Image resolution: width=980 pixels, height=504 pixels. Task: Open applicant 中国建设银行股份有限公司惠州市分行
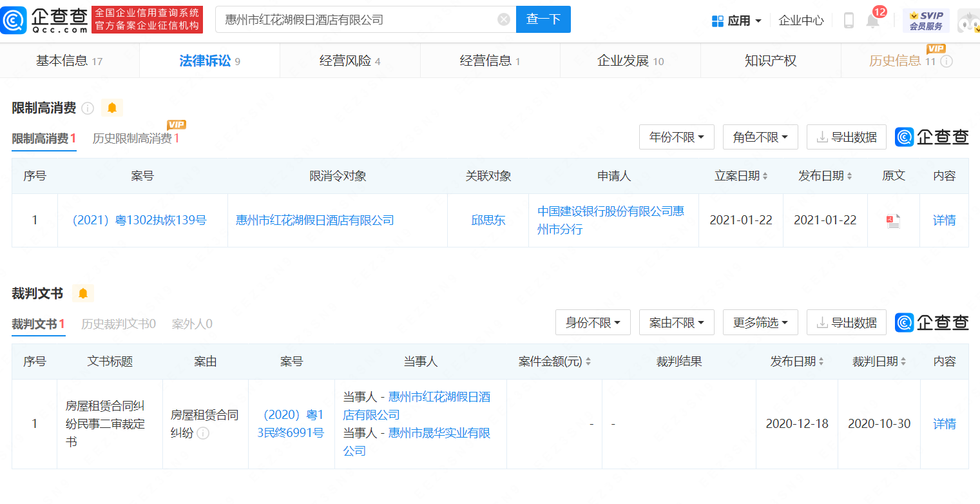tap(611, 220)
